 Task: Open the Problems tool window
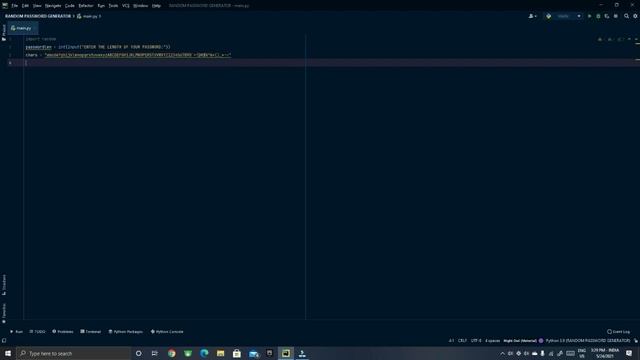coord(63,332)
